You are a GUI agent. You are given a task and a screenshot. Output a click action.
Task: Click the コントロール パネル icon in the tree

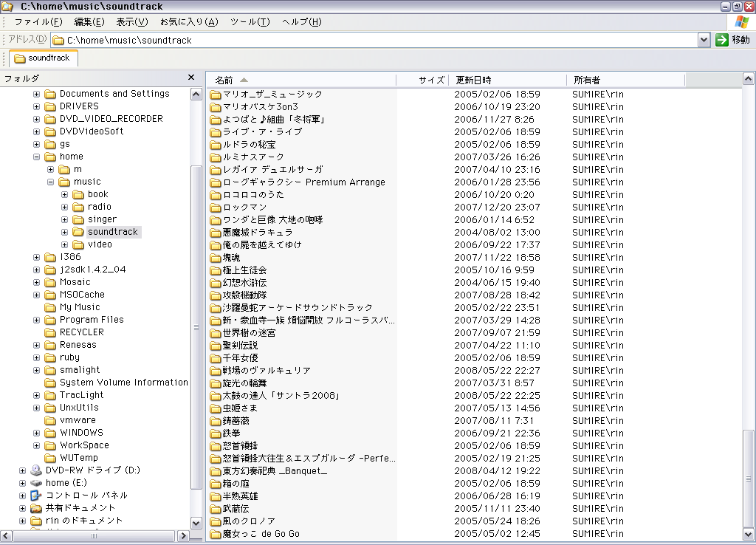click(x=36, y=496)
